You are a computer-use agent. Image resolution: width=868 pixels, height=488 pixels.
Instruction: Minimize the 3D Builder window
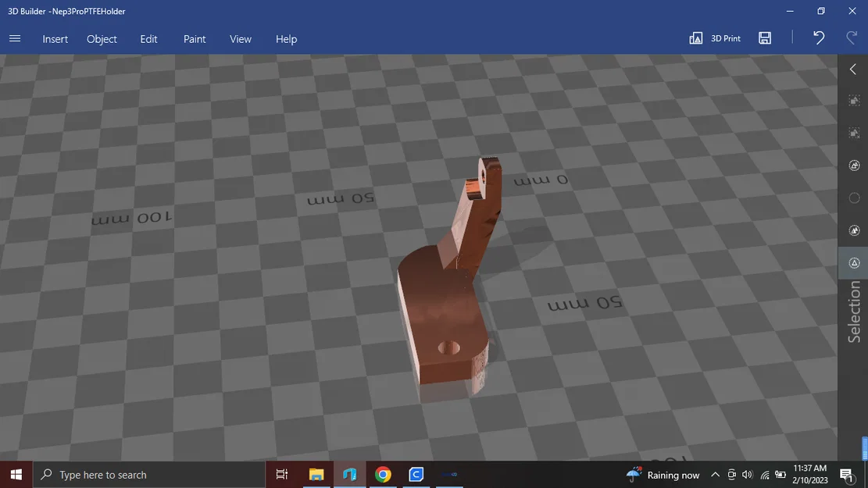coord(790,11)
